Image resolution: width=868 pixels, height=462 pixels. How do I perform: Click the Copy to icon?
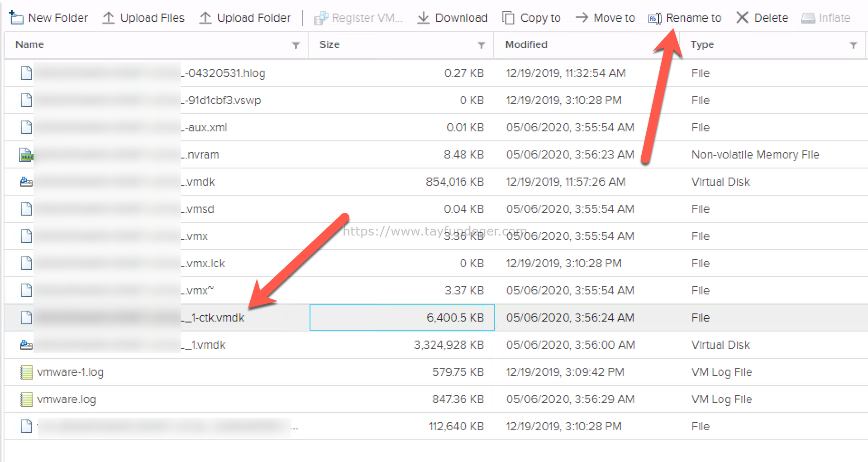[x=509, y=18]
